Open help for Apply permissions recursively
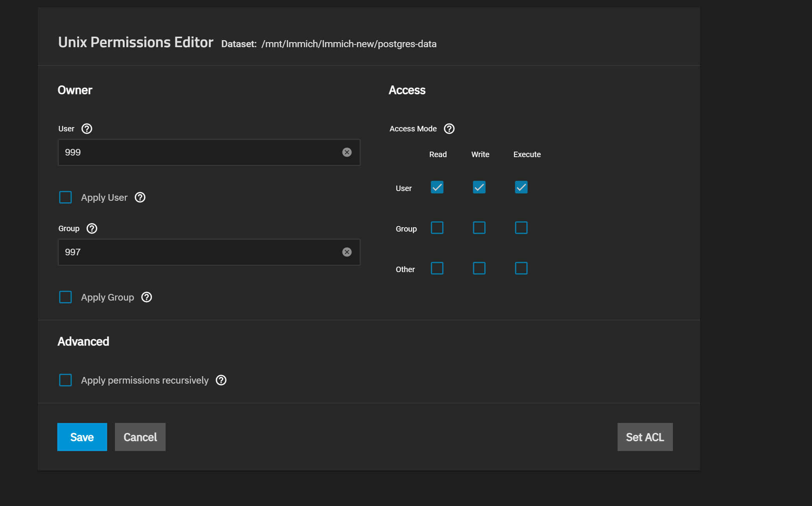Viewport: 812px width, 506px height. click(221, 380)
